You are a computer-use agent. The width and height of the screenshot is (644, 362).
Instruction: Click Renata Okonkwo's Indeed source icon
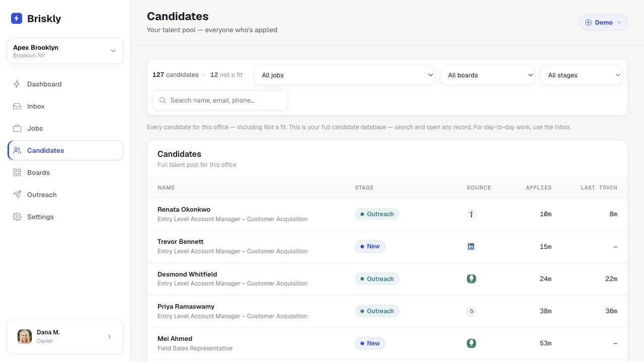click(471, 214)
